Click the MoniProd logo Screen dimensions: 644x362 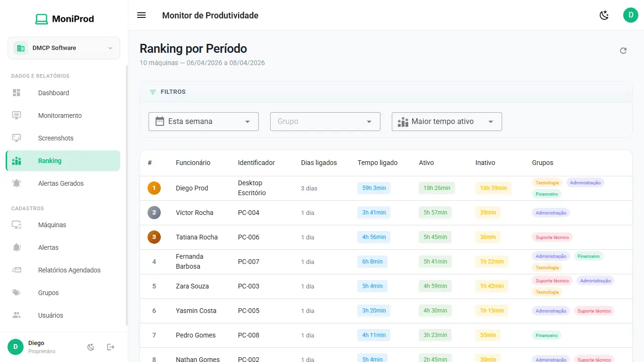point(64,18)
